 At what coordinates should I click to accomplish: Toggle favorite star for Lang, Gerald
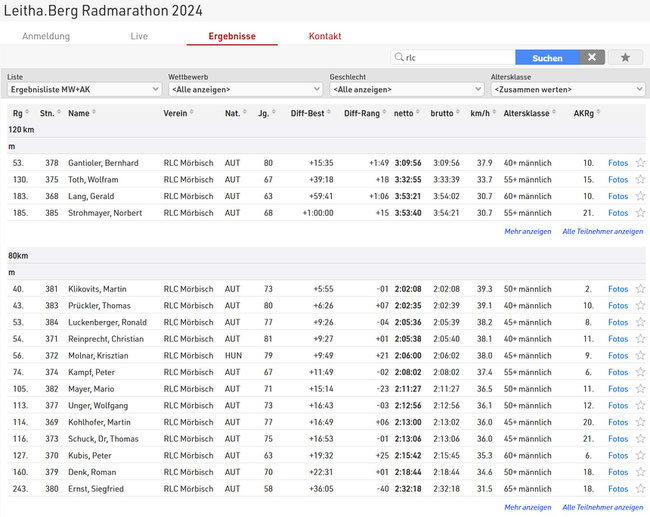pos(640,196)
